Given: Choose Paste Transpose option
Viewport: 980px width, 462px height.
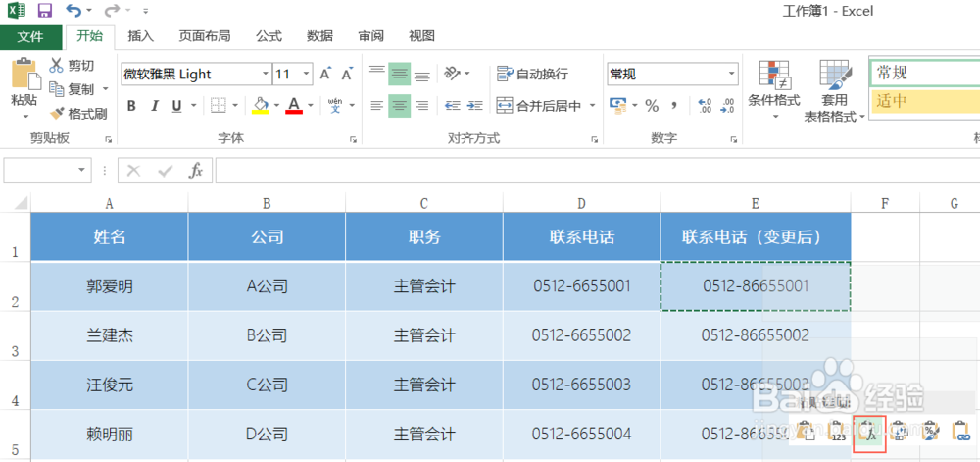Looking at the screenshot, I should pyautogui.click(x=900, y=430).
